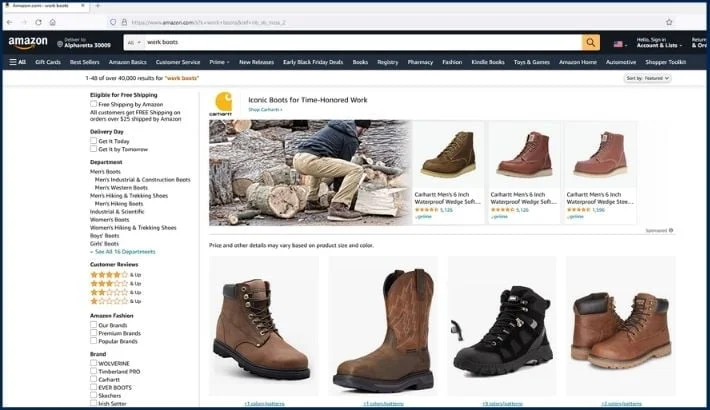Click the browser home icon
The image size is (710, 410).
(x=53, y=22)
